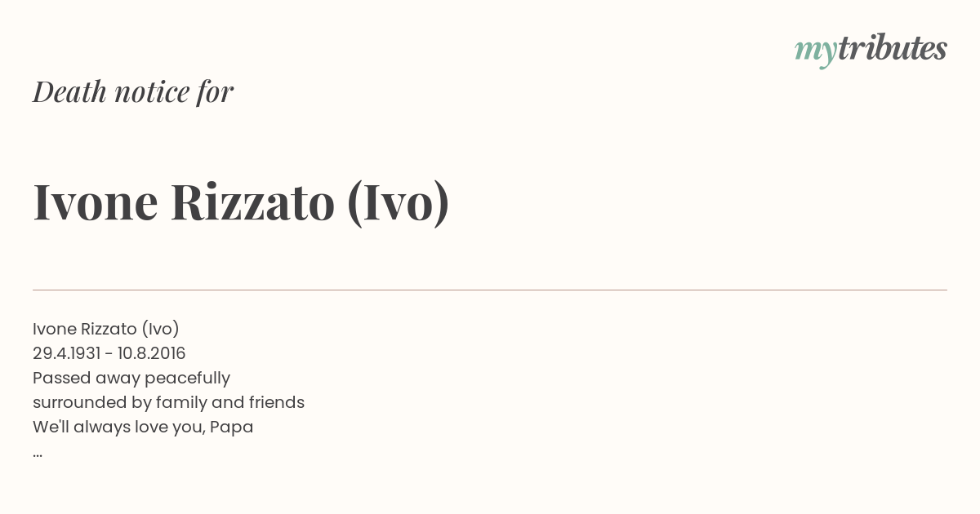Click the "(Ivo)" nickname in the large title
980x514 pixels.
click(x=399, y=203)
